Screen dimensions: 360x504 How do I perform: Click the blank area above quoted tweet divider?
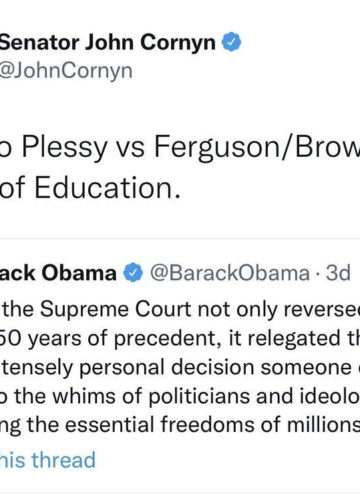[x=180, y=220]
